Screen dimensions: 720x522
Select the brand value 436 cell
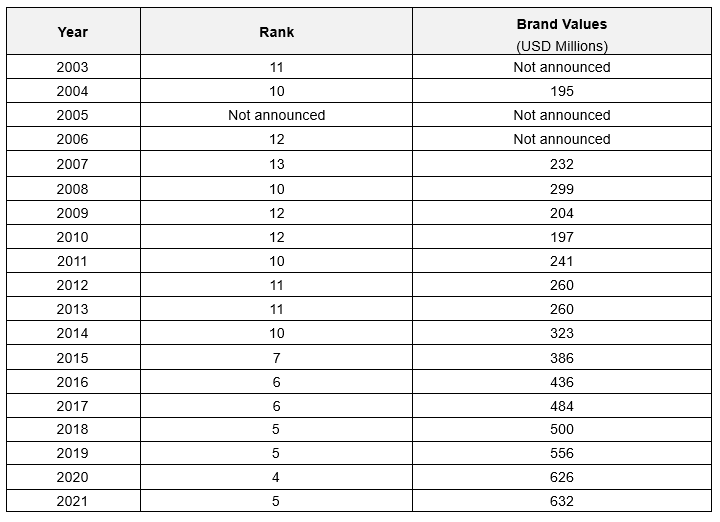562,382
